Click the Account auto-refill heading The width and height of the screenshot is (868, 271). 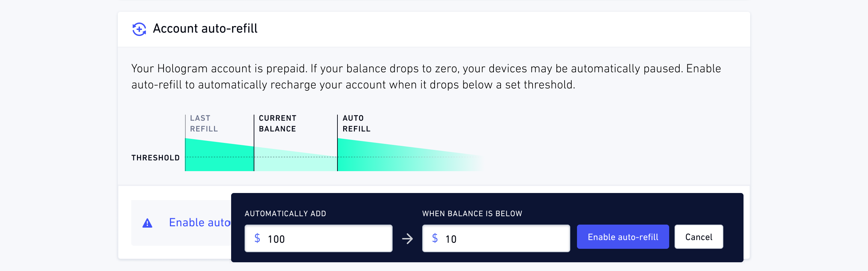205,29
